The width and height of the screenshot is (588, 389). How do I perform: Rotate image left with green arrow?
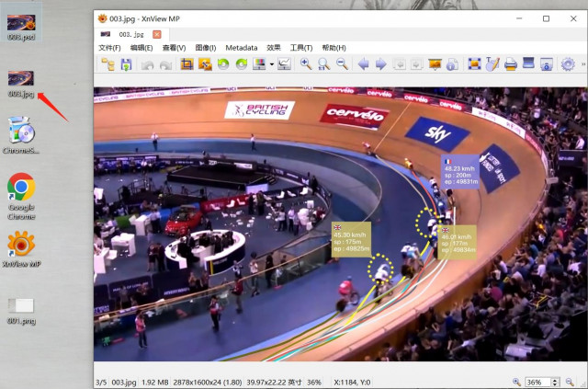coord(223,64)
